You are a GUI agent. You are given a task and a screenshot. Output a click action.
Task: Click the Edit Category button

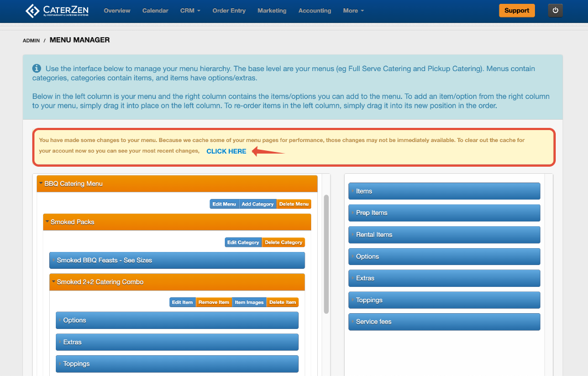(243, 242)
